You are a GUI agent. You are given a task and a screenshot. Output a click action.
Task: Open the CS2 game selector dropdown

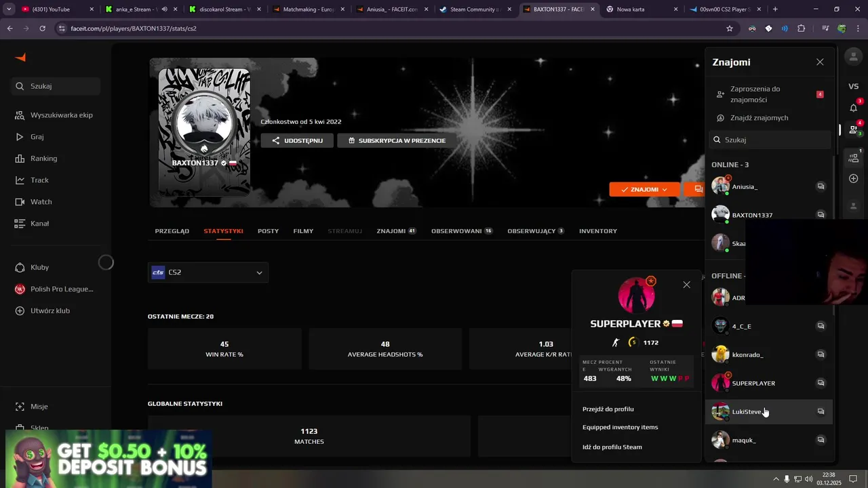pyautogui.click(x=208, y=272)
